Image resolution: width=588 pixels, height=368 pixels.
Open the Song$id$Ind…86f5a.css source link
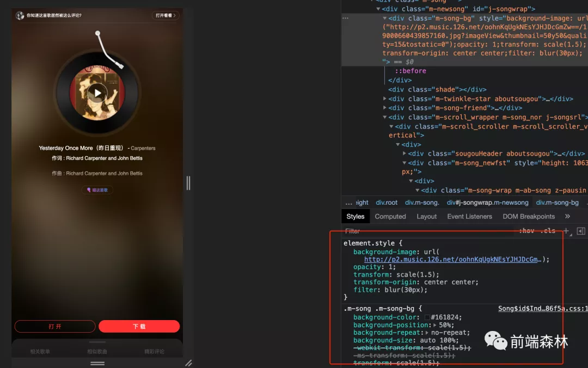point(543,309)
